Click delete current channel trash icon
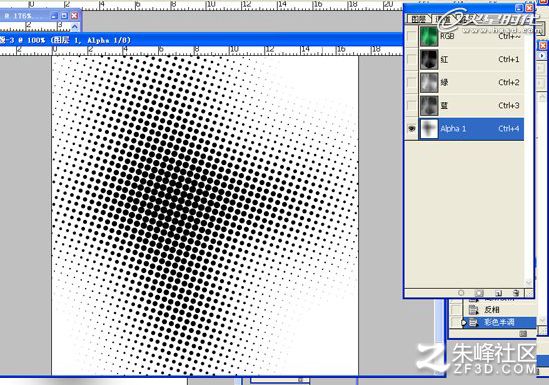 (x=516, y=293)
